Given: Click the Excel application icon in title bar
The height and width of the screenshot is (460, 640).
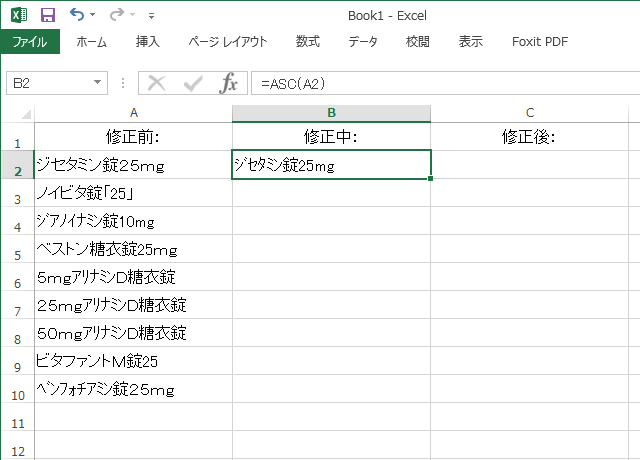Looking at the screenshot, I should 19,15.
